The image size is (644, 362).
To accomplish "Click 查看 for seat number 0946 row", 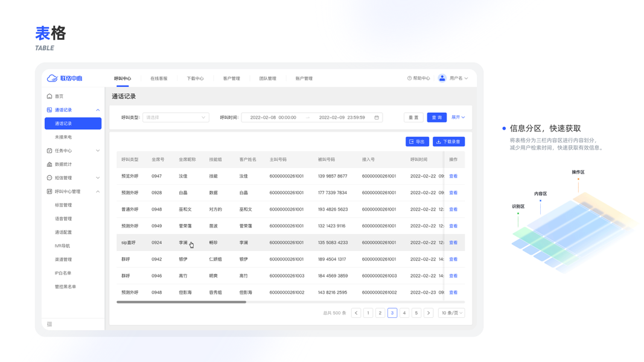I will point(453,276).
